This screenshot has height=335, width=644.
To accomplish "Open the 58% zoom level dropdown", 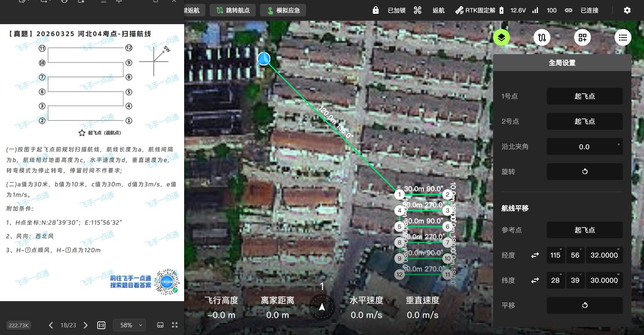I will tap(129, 325).
